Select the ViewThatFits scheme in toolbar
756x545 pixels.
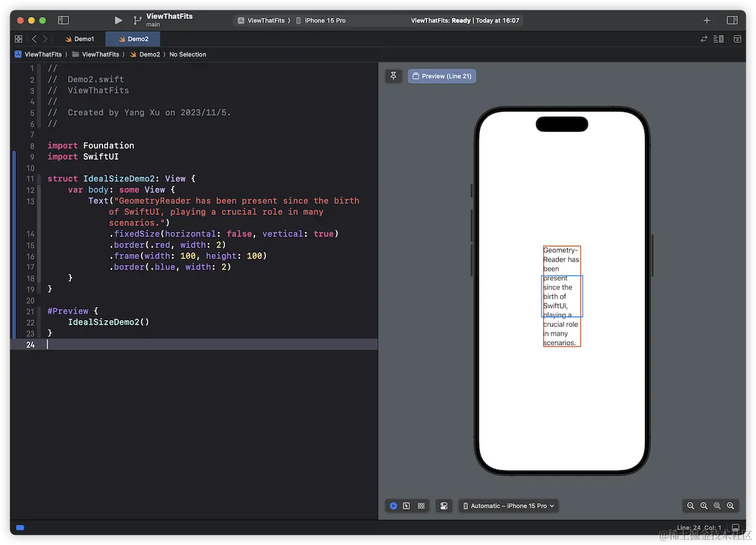pyautogui.click(x=264, y=20)
